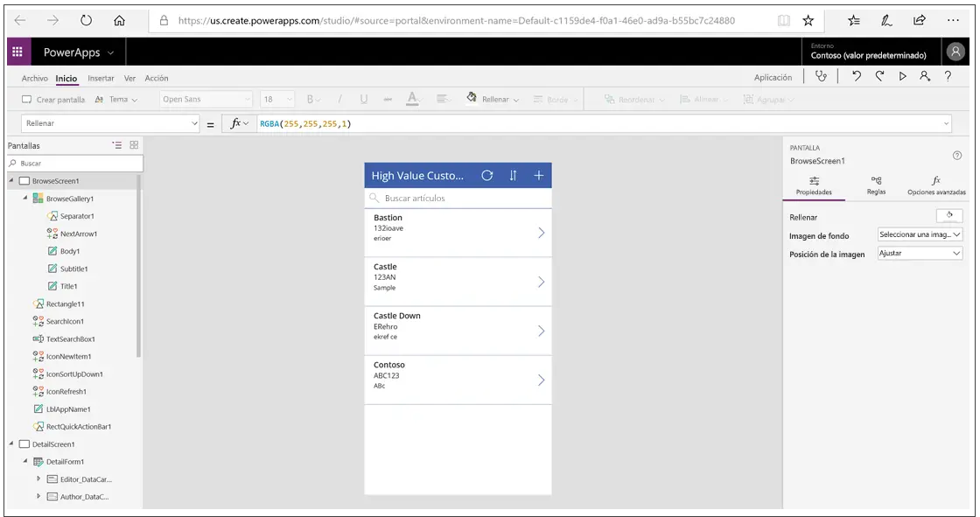Image resolution: width=980 pixels, height=517 pixels.
Task: Open the fx function dropdown
Action: pyautogui.click(x=240, y=123)
